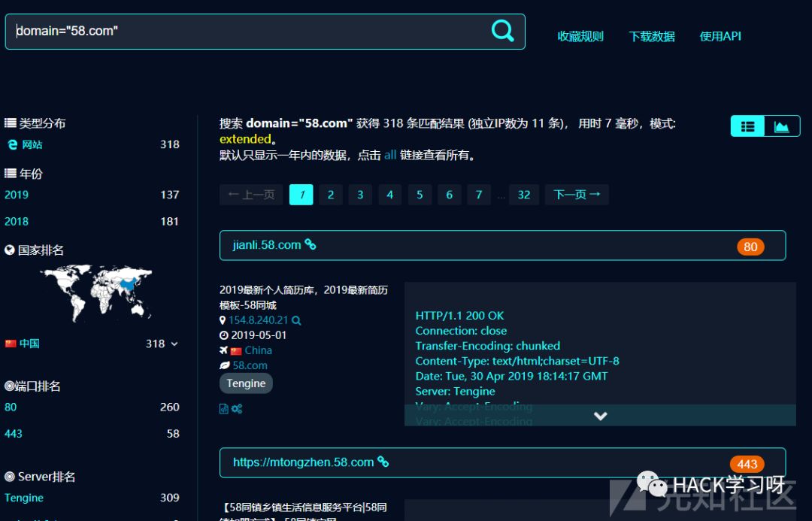
Task: Select page 1 in pagination
Action: (x=301, y=195)
